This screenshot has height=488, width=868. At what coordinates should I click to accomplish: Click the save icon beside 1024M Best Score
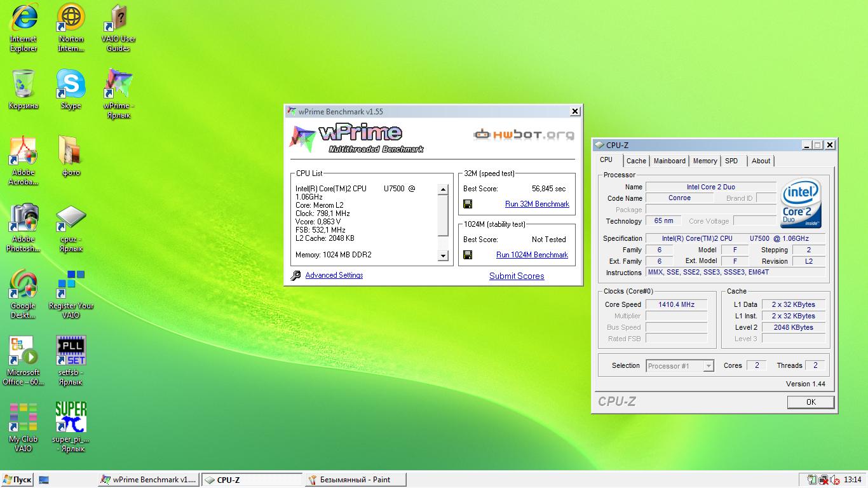(468, 255)
